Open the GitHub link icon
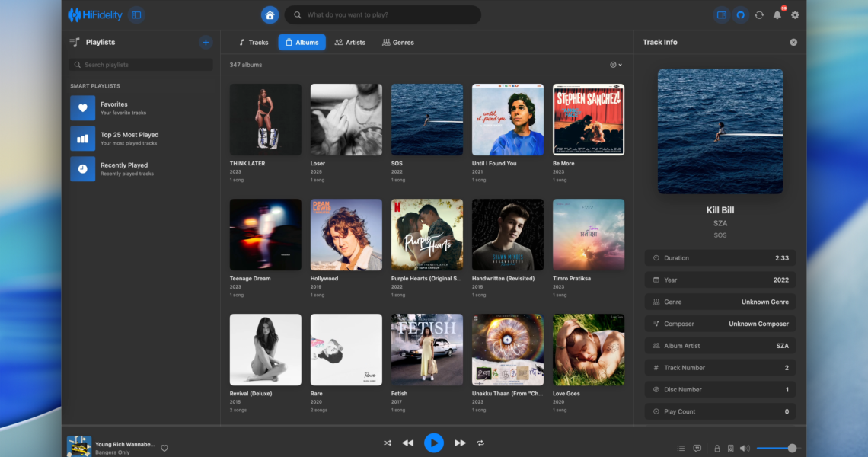 tap(741, 15)
